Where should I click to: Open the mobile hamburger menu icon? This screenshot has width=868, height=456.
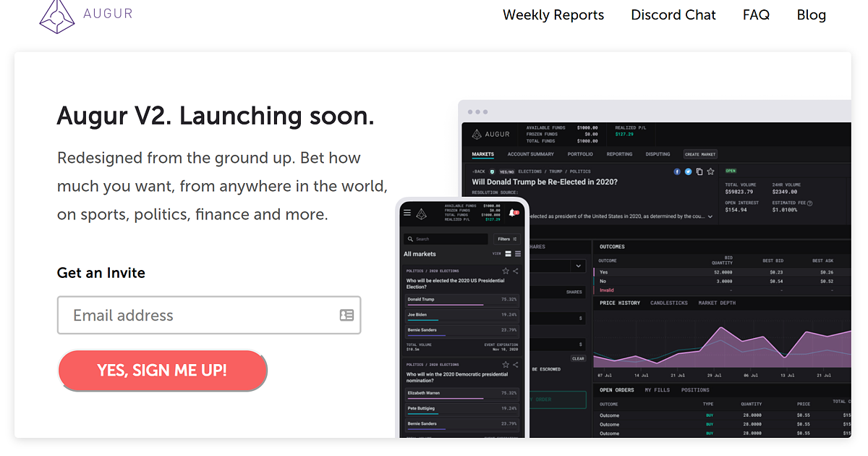pyautogui.click(x=407, y=213)
